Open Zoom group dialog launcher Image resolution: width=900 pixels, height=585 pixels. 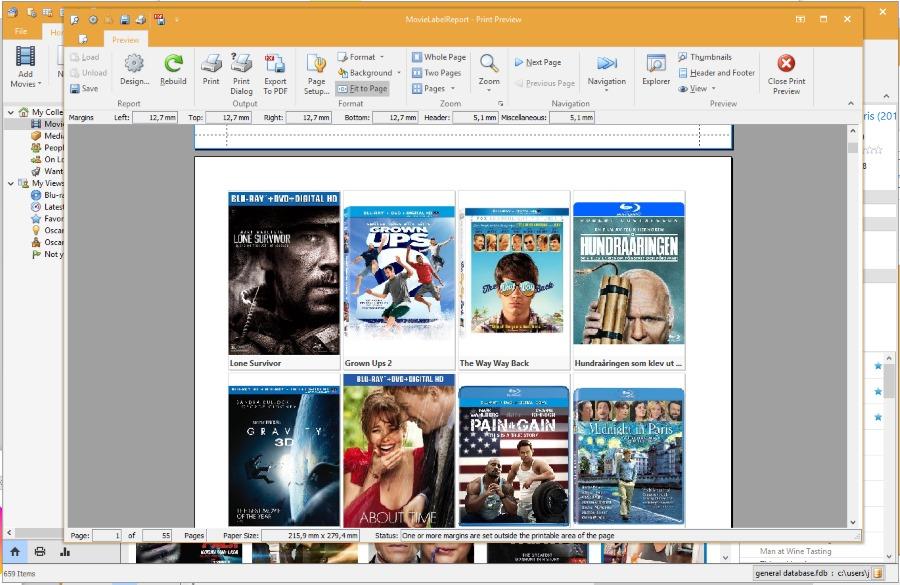point(501,103)
